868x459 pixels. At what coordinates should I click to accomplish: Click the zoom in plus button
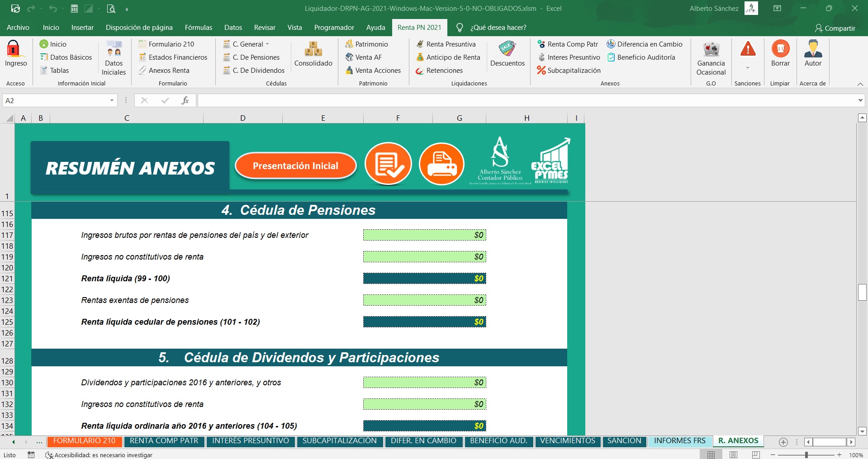[x=840, y=455]
